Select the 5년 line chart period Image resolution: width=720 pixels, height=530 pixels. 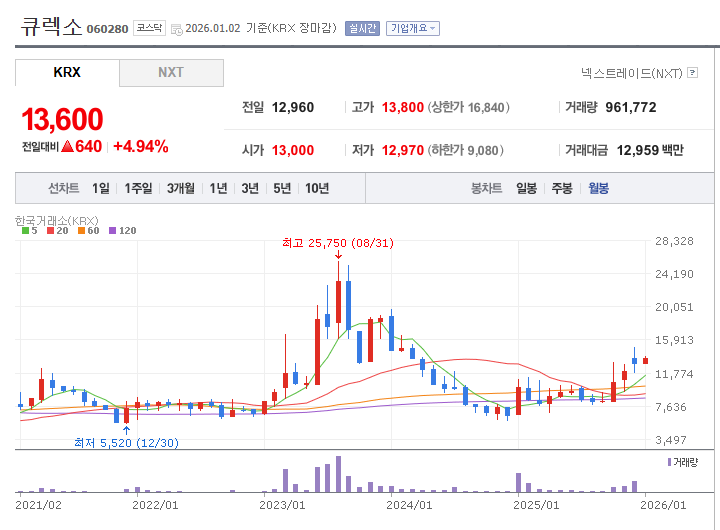(x=282, y=188)
